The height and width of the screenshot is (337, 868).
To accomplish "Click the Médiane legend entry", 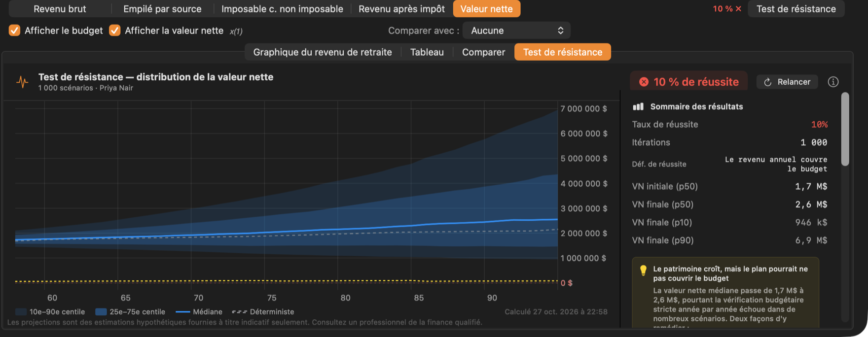I will [x=199, y=312].
